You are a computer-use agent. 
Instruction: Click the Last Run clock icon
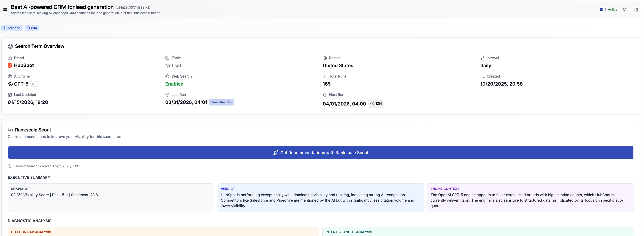[167, 95]
